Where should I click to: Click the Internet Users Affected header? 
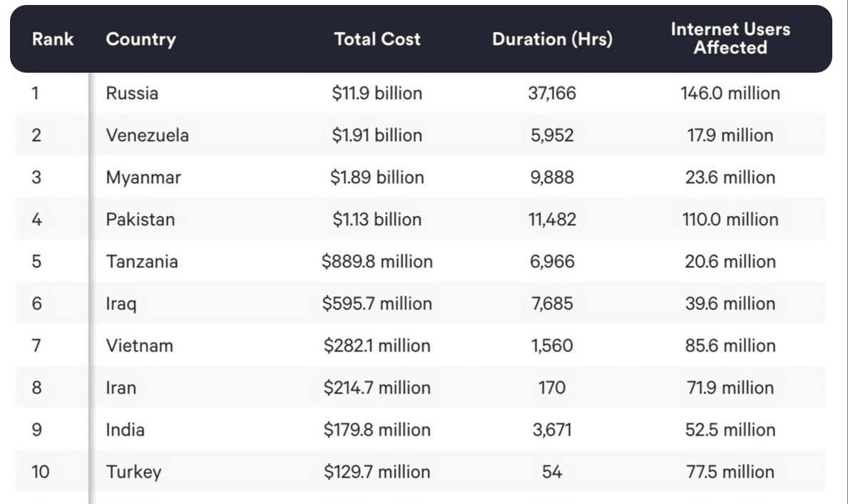pos(730,38)
